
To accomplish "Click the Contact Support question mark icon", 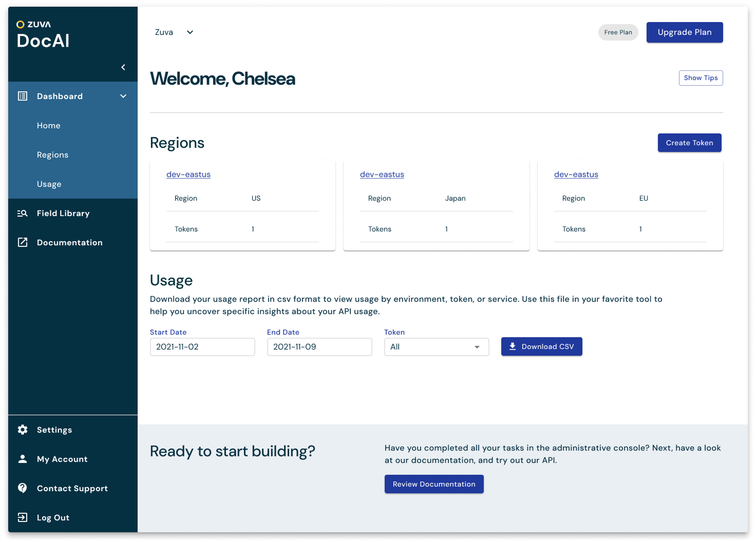I will (x=23, y=488).
